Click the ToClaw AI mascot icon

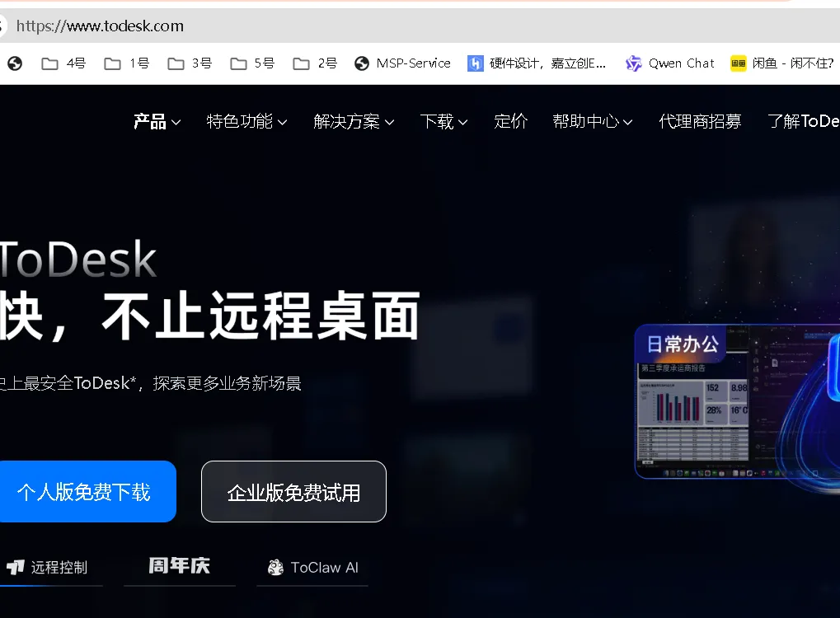[275, 567]
